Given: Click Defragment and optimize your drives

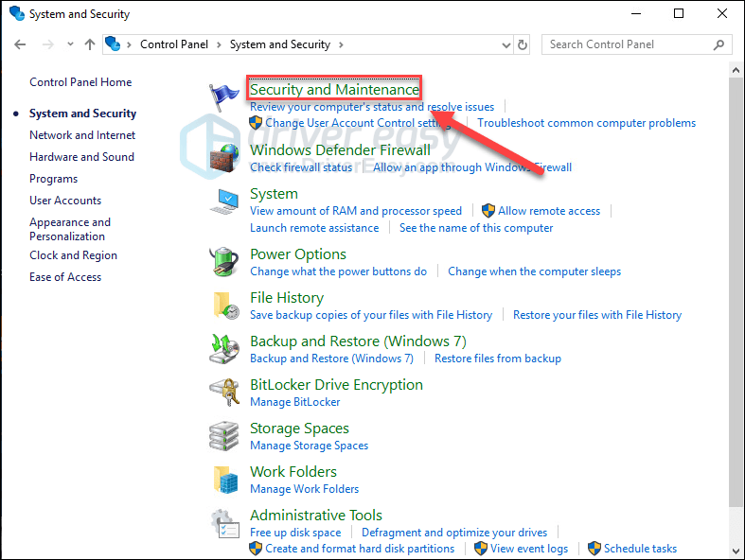Looking at the screenshot, I should pyautogui.click(x=454, y=533).
